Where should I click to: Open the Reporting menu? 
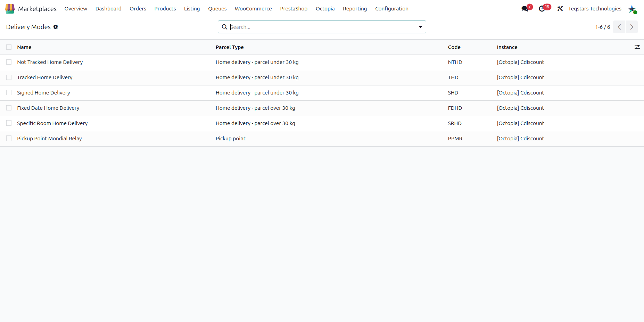[x=355, y=9]
